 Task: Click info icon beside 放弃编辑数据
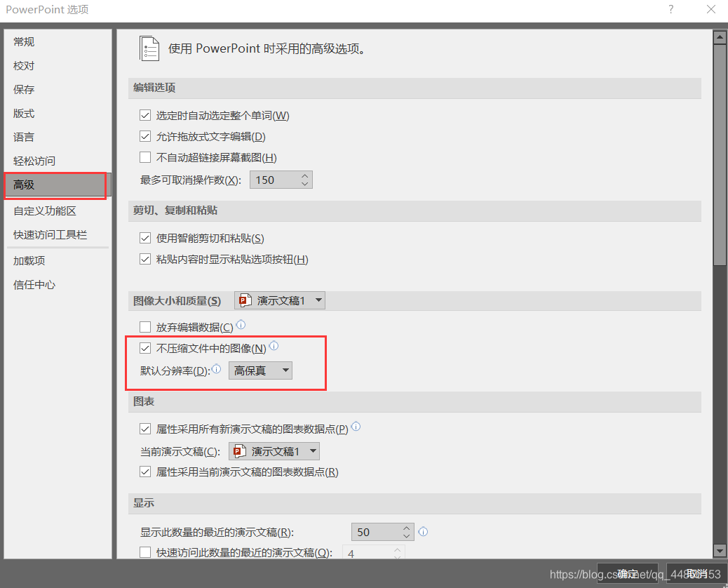pos(241,325)
